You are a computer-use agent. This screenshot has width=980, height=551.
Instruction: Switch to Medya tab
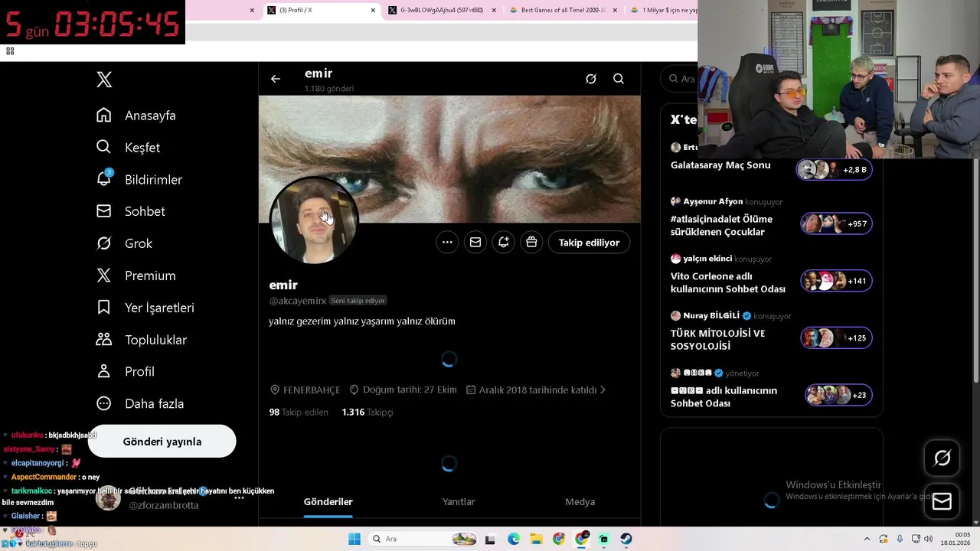pos(580,502)
